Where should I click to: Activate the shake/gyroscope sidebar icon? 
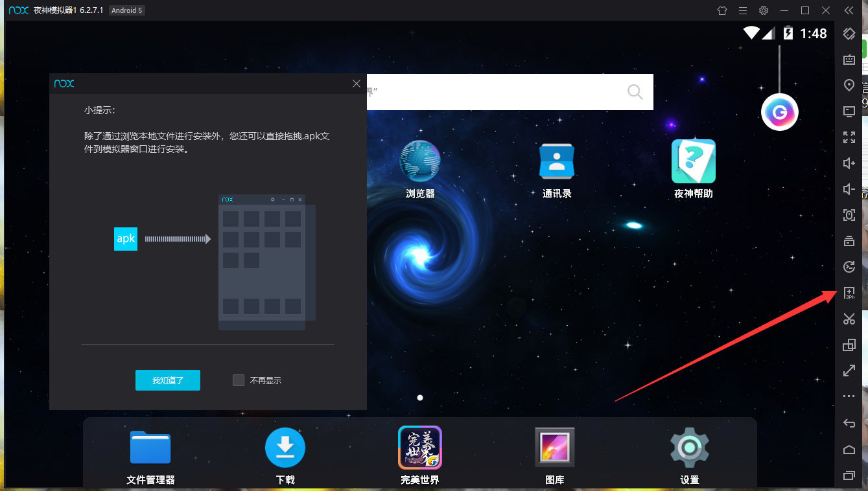[x=849, y=266]
